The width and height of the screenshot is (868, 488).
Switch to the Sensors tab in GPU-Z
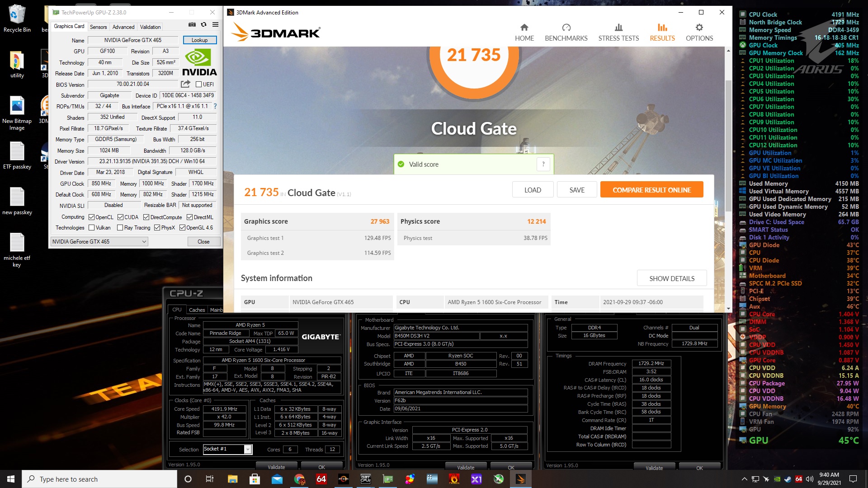coord(98,27)
